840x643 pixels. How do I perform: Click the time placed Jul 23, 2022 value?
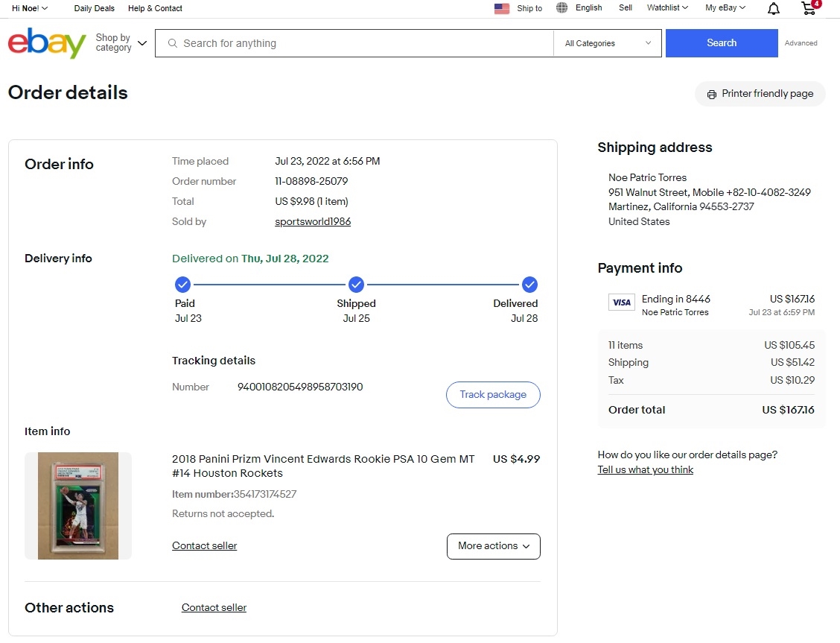point(328,161)
